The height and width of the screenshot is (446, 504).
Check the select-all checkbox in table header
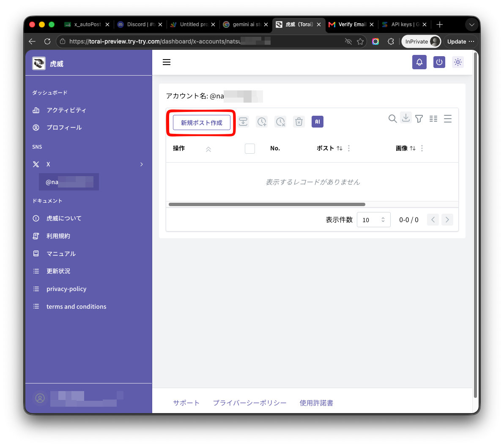(250, 149)
